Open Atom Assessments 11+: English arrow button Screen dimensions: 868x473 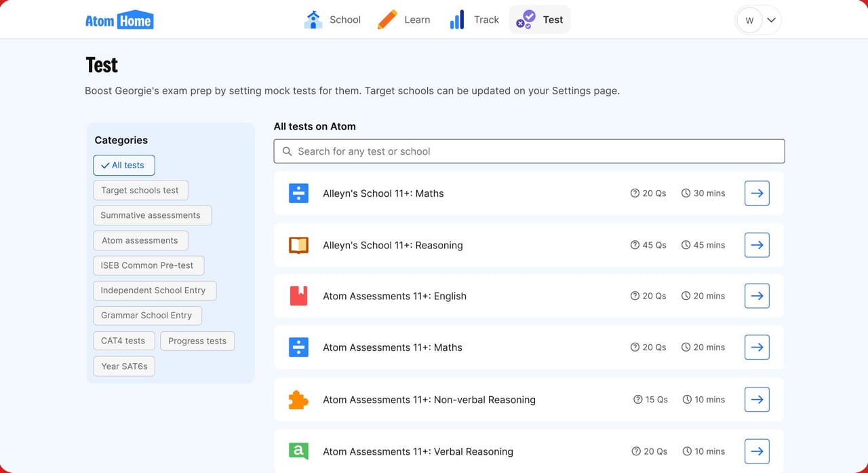tap(757, 296)
